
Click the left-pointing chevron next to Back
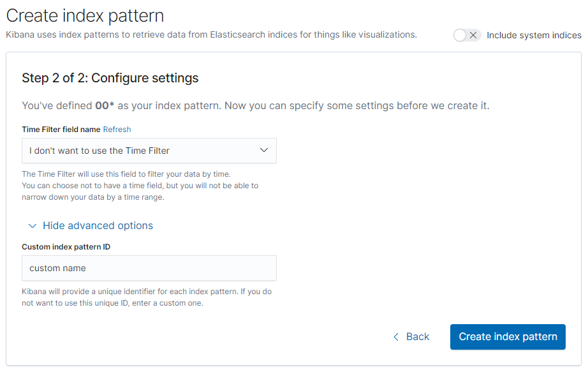(x=397, y=336)
